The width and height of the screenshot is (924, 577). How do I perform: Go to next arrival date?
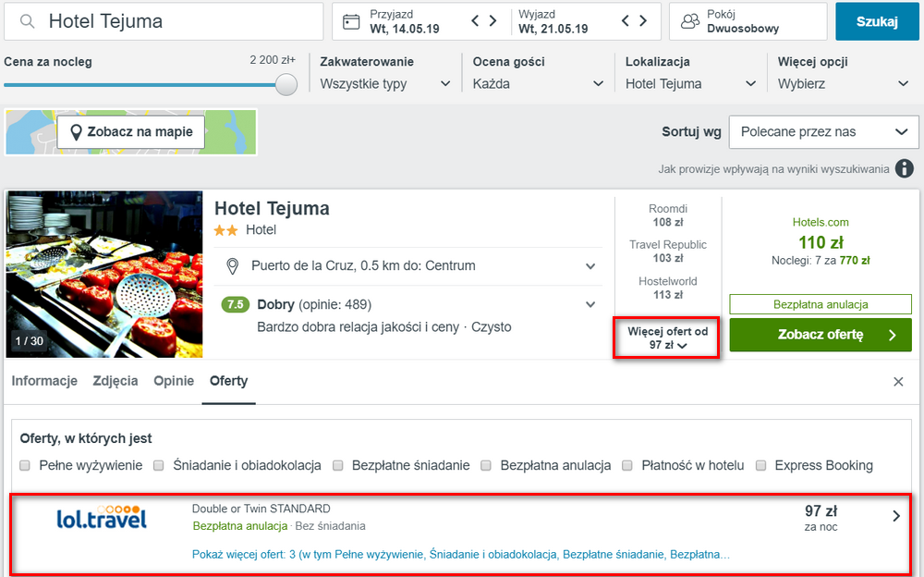tap(493, 21)
